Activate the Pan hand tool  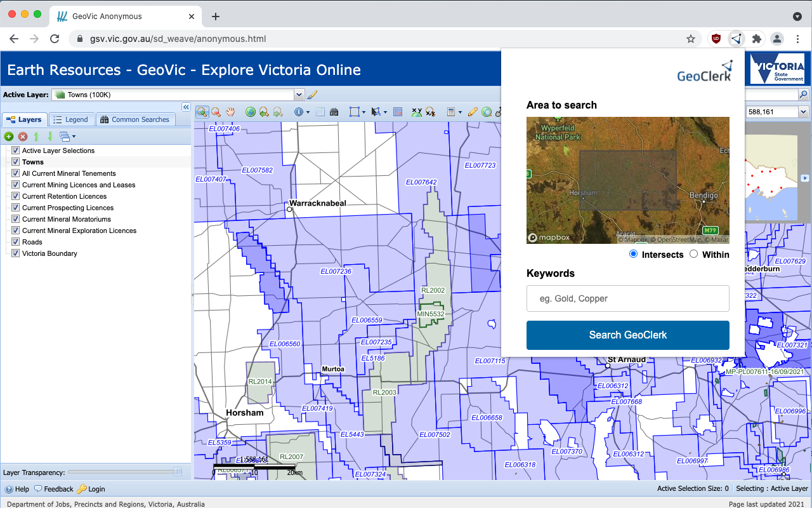point(230,112)
